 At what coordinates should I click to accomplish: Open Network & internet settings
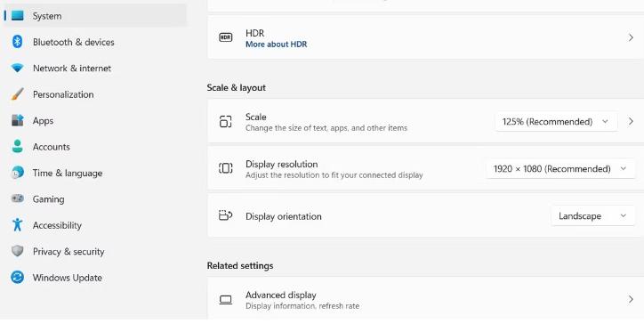94,69
